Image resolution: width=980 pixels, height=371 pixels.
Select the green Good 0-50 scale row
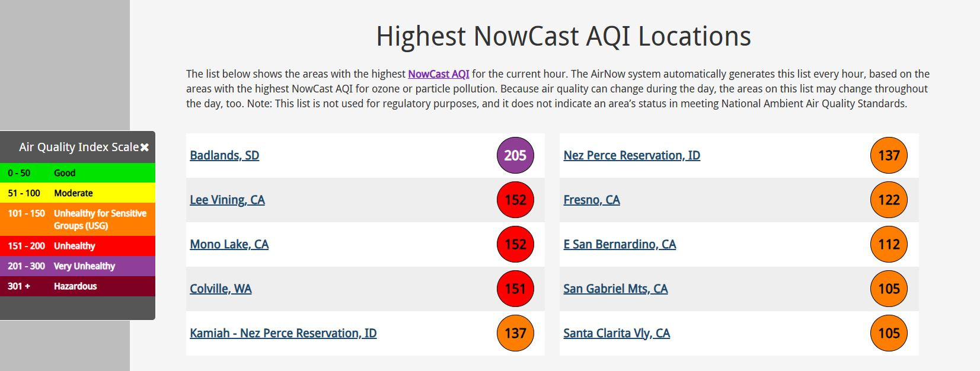pos(78,173)
